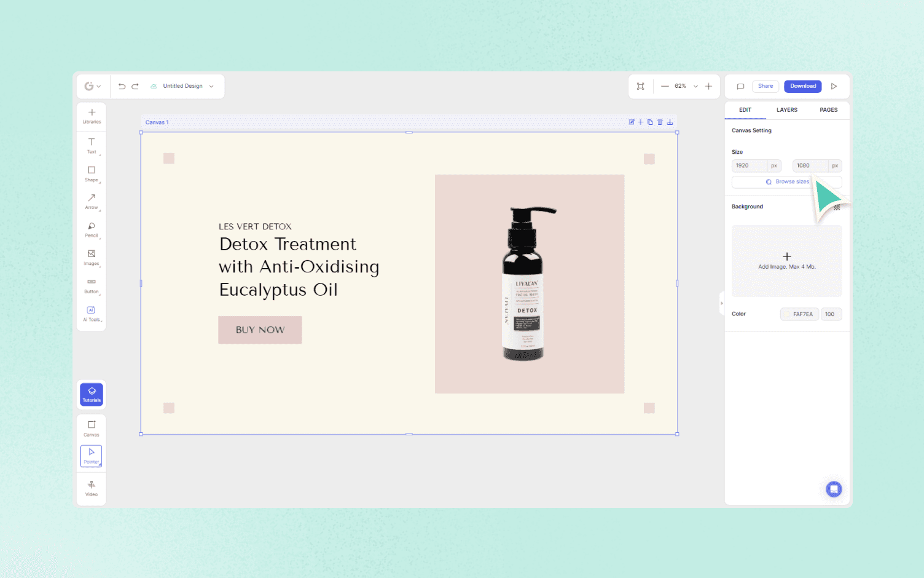This screenshot has height=578, width=924.
Task: Click the Canvas 1 label
Action: (x=157, y=122)
